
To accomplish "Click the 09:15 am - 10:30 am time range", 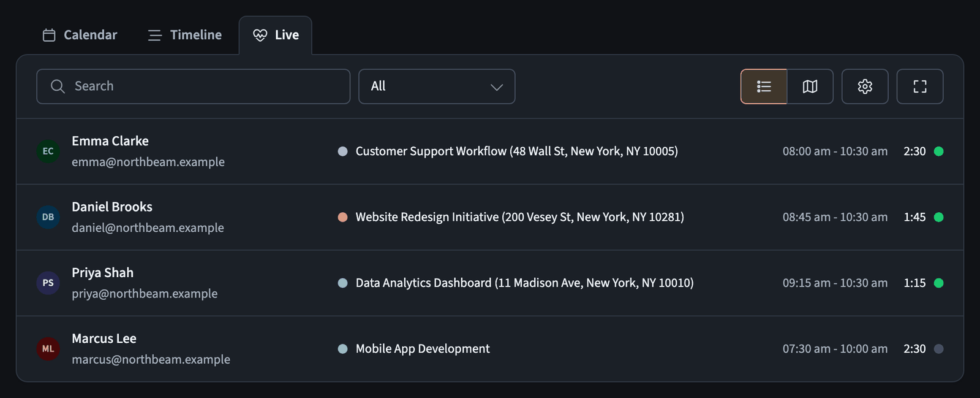I will [x=835, y=283].
